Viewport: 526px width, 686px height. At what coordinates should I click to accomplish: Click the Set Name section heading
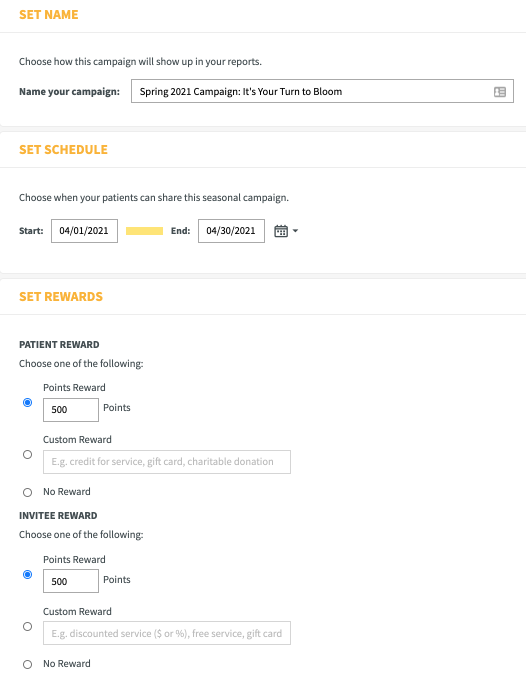[49, 14]
